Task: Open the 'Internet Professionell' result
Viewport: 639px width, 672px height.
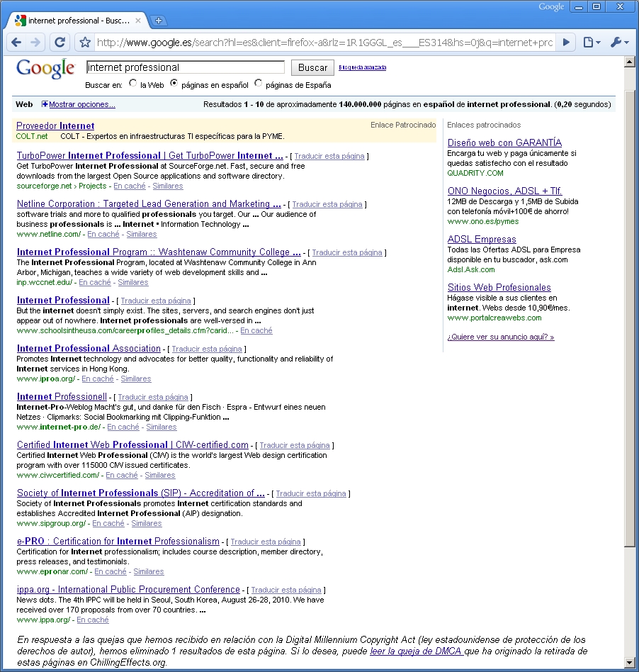Action: coord(62,396)
